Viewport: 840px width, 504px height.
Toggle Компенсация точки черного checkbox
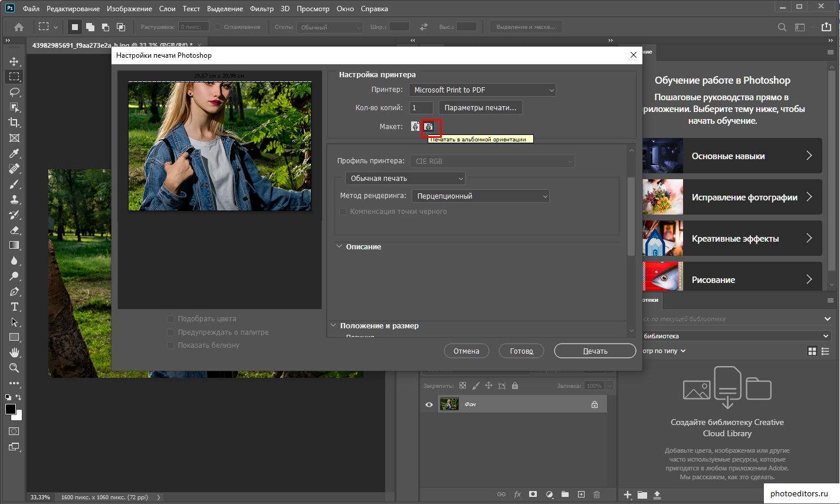click(x=343, y=212)
